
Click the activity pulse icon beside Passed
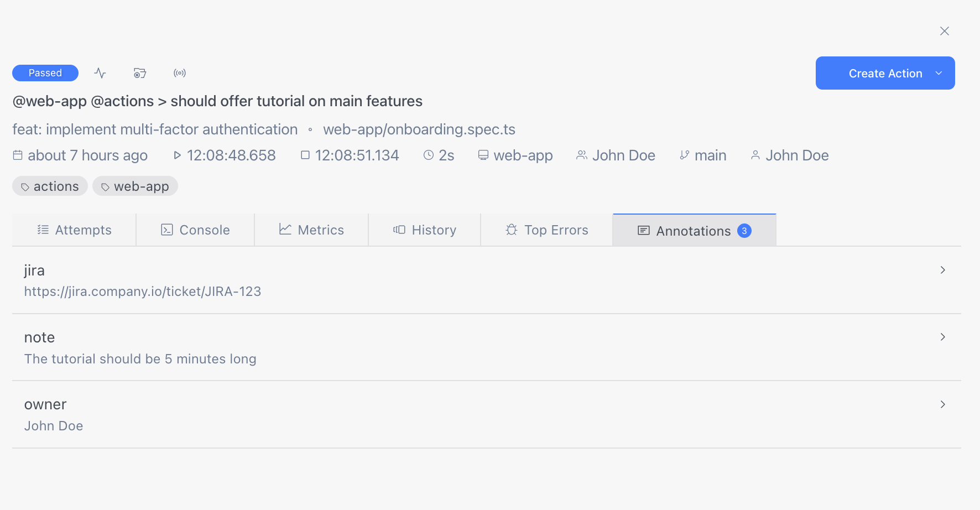100,73
